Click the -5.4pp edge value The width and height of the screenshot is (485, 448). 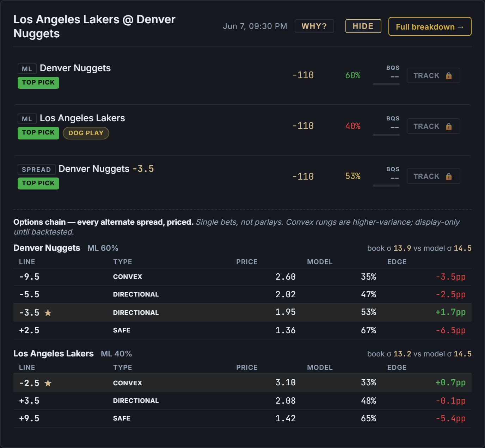pos(450,418)
